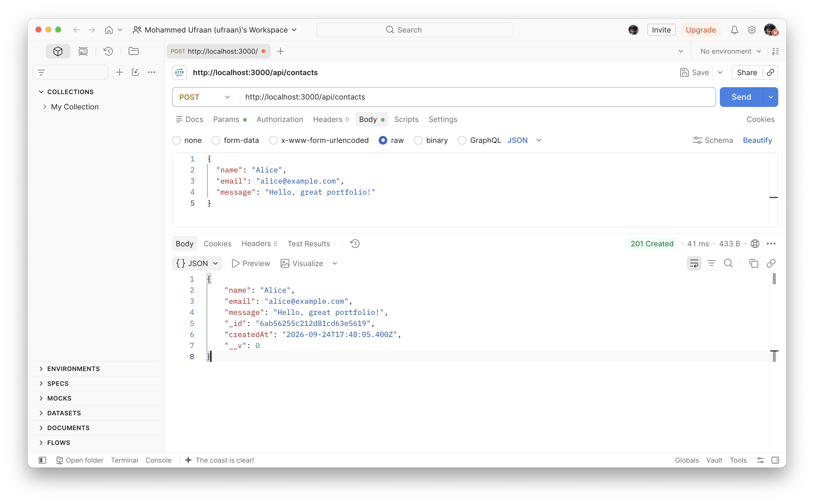This screenshot has width=814, height=504.
Task: Open the Send button dropdown arrow
Action: click(771, 97)
